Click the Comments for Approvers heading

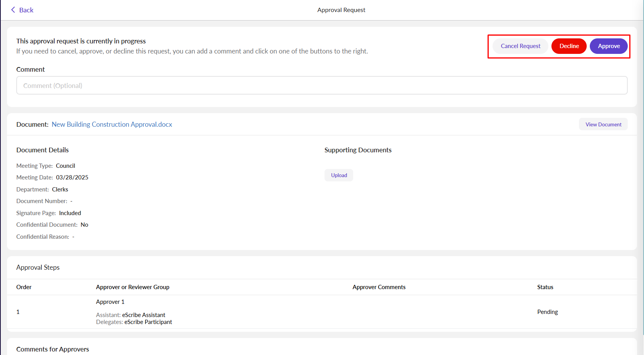[x=53, y=349]
